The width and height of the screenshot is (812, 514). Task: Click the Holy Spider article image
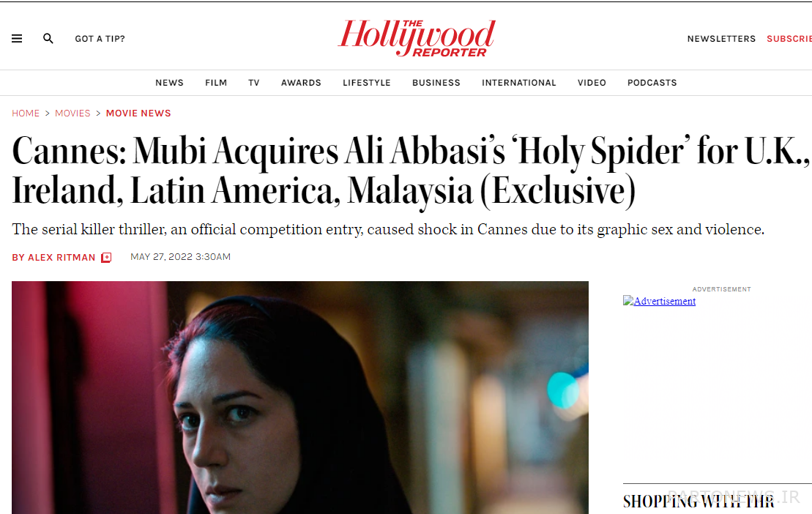click(300, 398)
